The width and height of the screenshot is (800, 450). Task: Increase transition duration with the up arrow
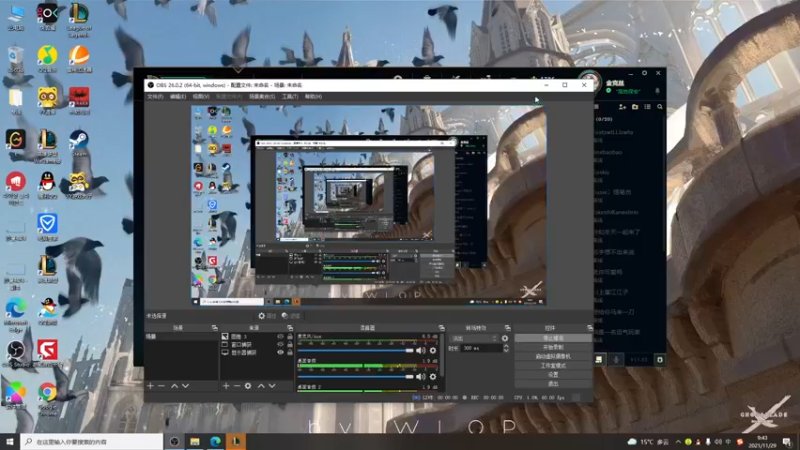(x=506, y=346)
